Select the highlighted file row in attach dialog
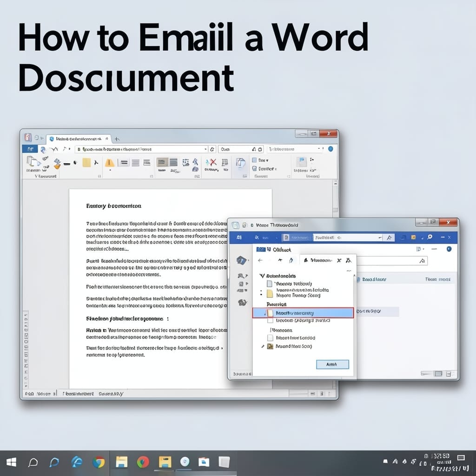The width and height of the screenshot is (476, 476). point(303,313)
